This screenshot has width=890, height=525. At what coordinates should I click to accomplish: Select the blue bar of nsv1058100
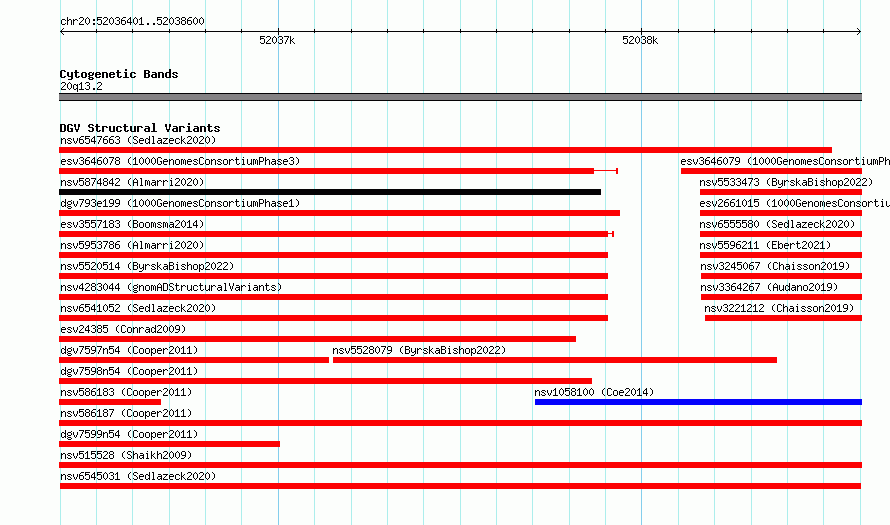[x=698, y=402]
